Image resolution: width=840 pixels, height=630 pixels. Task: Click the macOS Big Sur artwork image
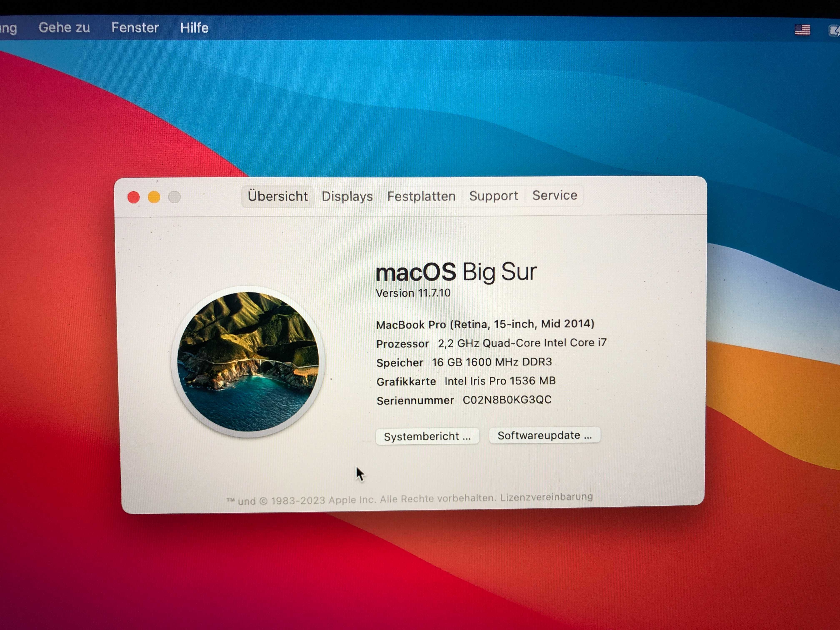click(x=248, y=361)
